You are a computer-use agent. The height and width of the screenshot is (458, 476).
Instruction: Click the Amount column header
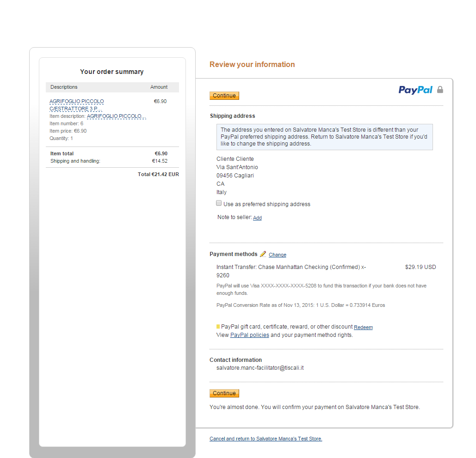(x=159, y=87)
